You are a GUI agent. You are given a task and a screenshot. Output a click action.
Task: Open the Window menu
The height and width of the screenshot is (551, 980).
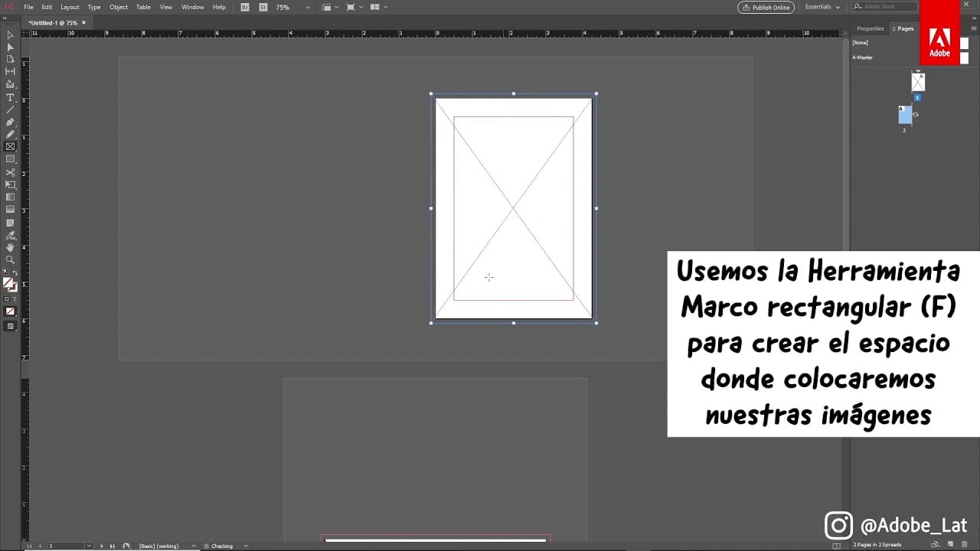[x=192, y=7]
